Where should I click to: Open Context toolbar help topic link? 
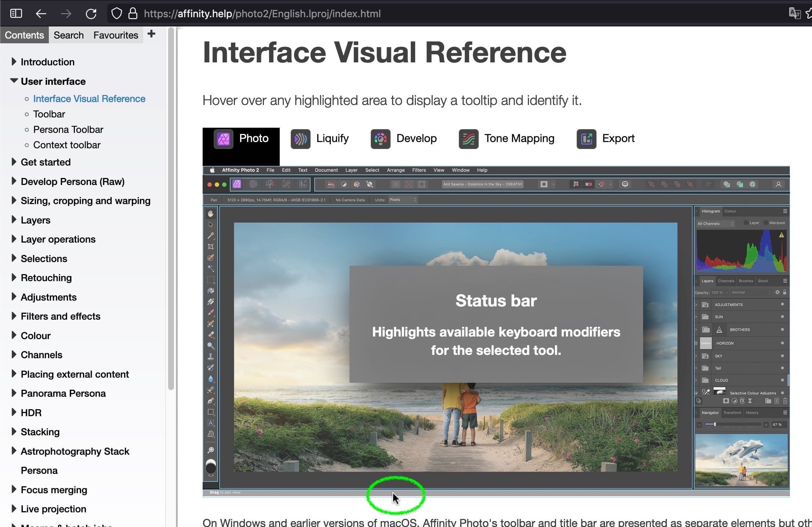click(x=67, y=145)
